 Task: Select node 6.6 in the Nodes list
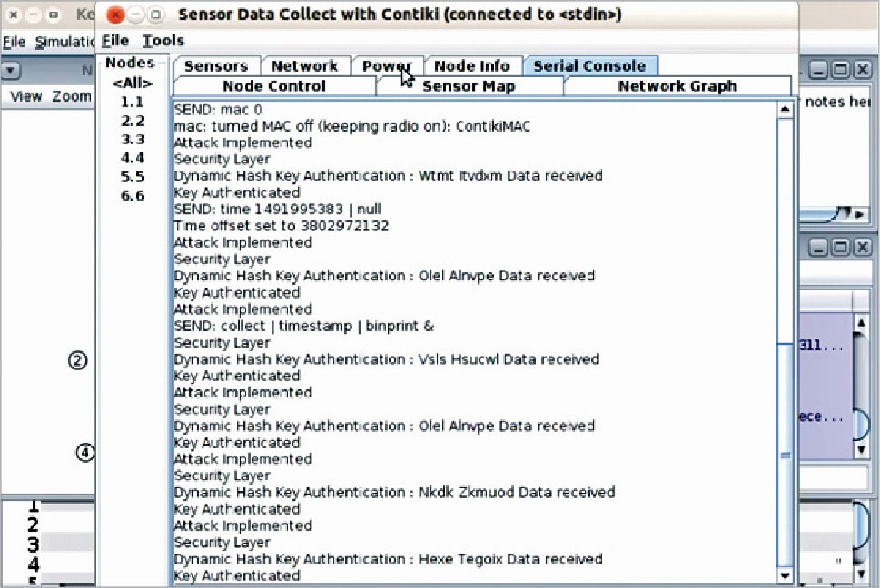(x=133, y=196)
